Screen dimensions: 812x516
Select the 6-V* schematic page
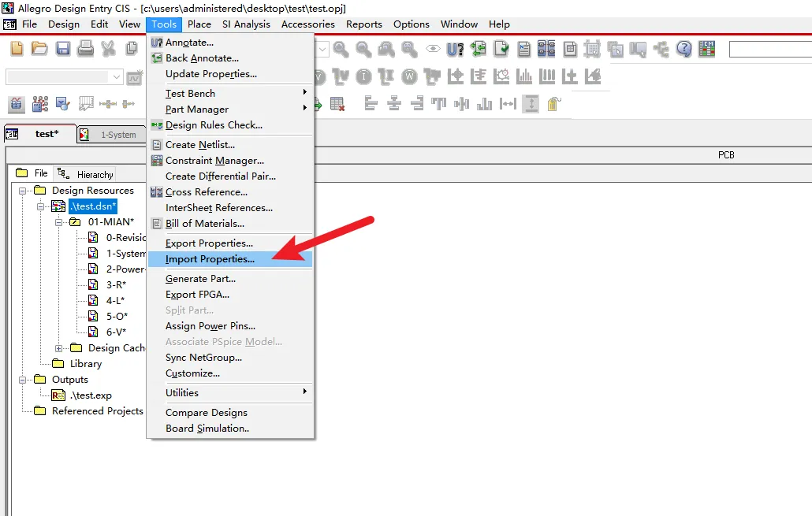click(x=117, y=332)
